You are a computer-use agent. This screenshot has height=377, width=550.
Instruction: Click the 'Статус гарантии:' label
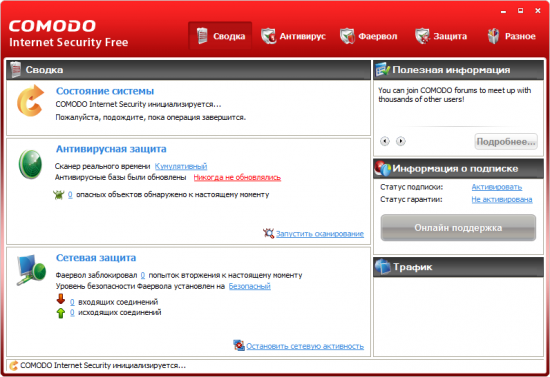click(411, 200)
